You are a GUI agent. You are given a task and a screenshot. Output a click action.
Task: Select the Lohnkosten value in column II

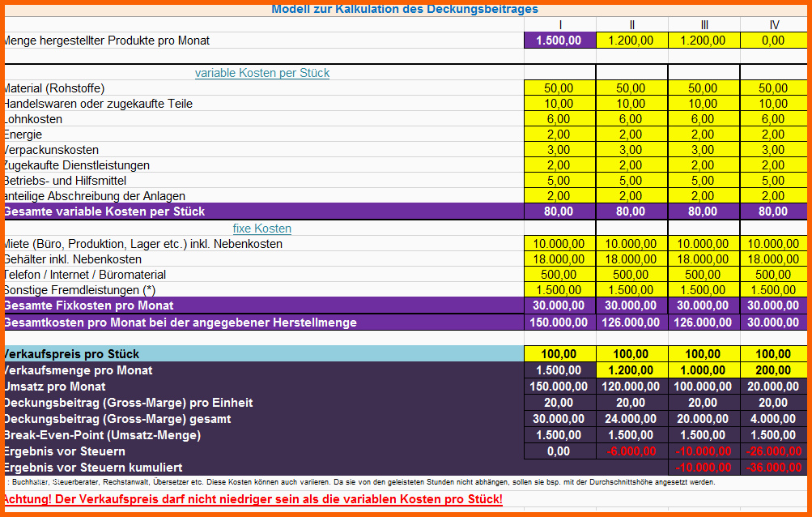point(631,119)
